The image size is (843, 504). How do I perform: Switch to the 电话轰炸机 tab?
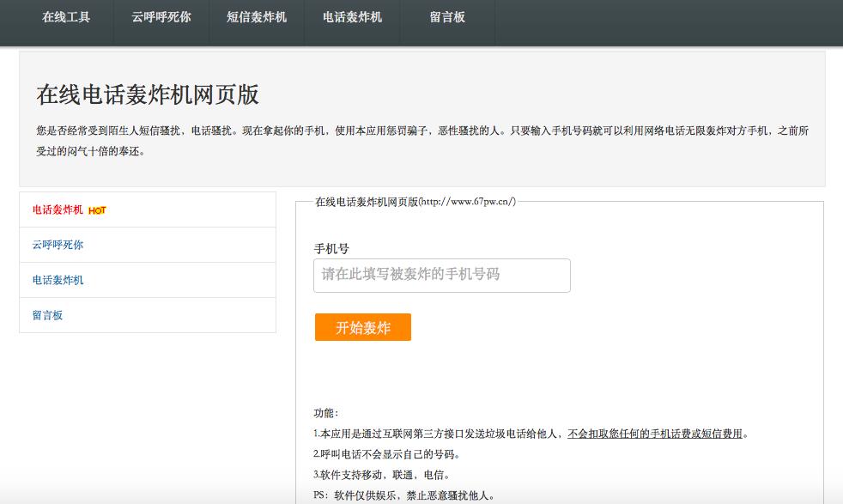pyautogui.click(x=351, y=18)
